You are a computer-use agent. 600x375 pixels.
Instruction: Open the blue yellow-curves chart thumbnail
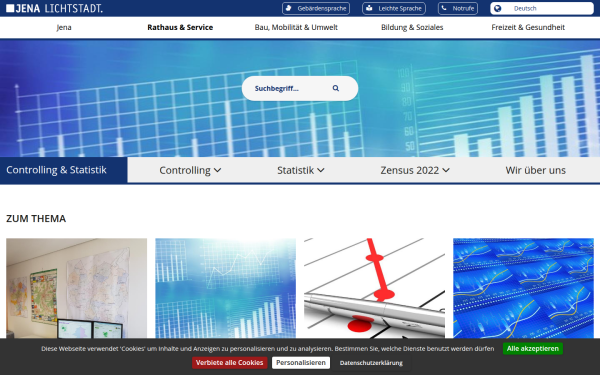pos(523,288)
